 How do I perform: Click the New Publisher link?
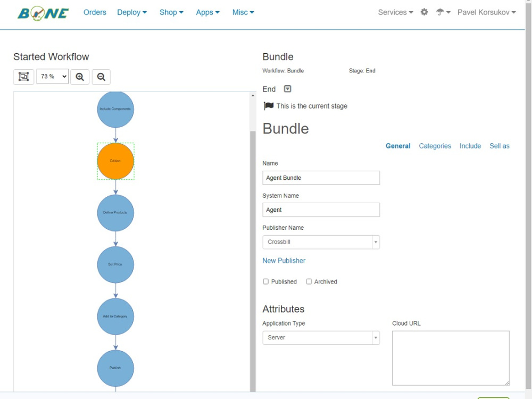[x=284, y=261]
